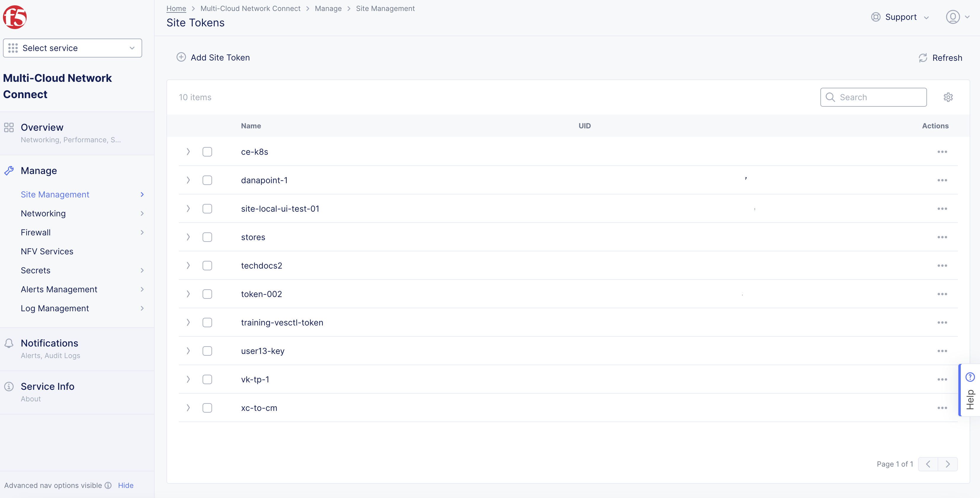Open the Add Site Token plus icon
This screenshot has width=980, height=498.
(181, 57)
